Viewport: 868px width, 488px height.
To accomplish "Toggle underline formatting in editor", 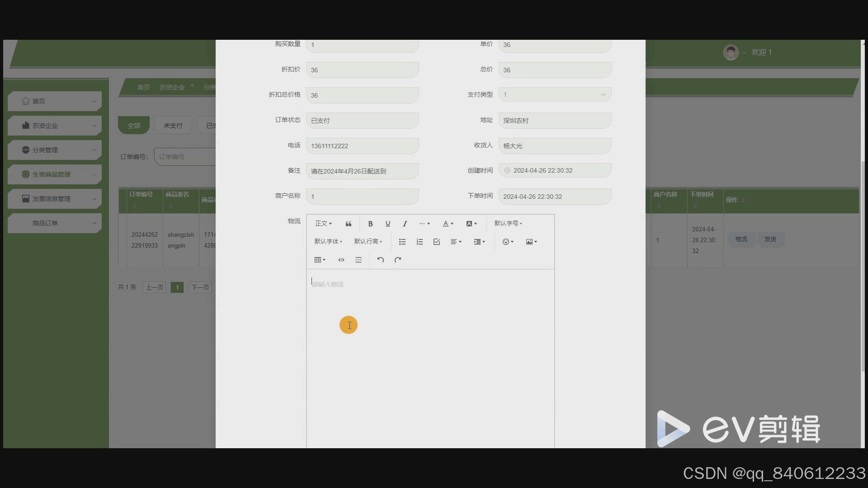I will (x=387, y=224).
